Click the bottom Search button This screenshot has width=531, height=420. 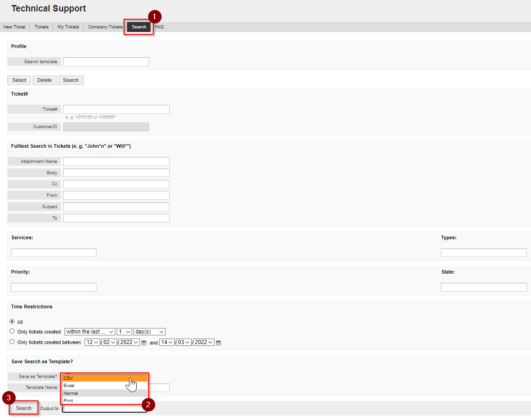coord(24,408)
